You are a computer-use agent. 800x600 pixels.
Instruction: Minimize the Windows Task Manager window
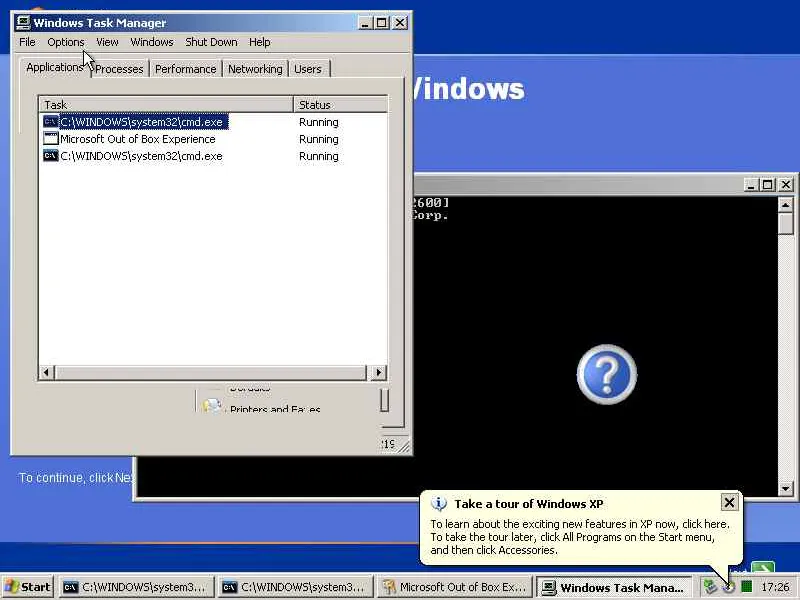(x=365, y=23)
